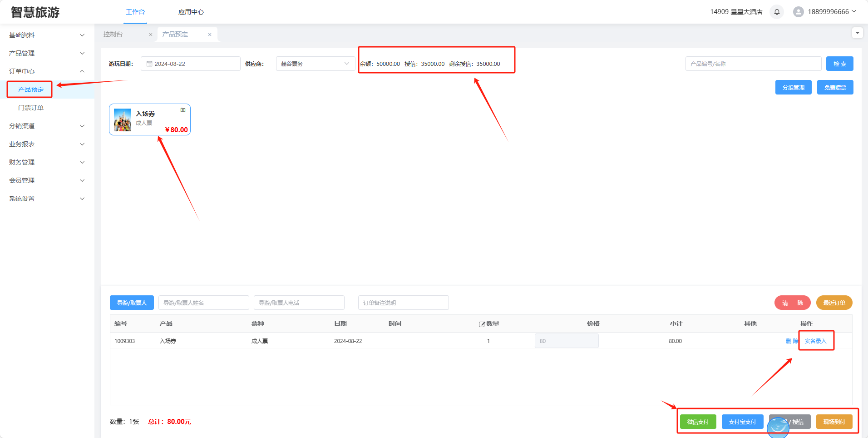The height and width of the screenshot is (438, 868).
Task: Click the 入场券 product thumbnail image
Action: coord(123,120)
